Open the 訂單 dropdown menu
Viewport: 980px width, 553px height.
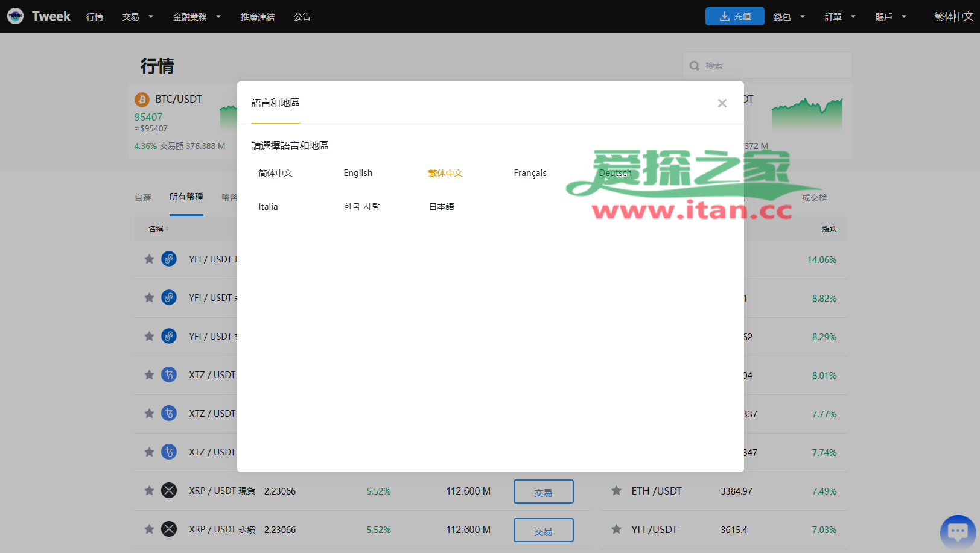coord(839,17)
